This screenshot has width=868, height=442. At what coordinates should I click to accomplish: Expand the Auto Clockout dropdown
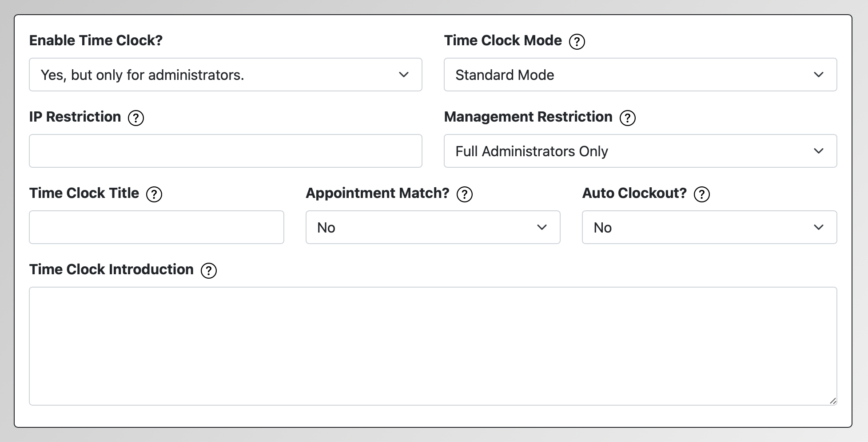coord(709,227)
